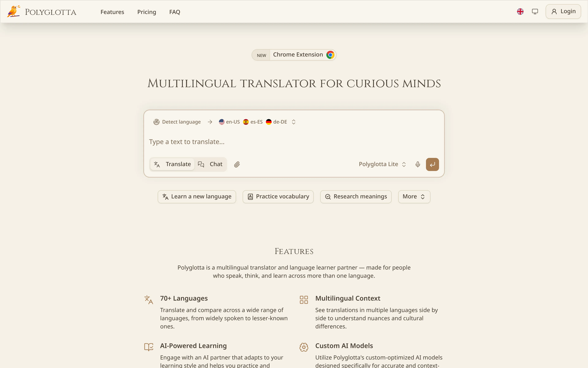This screenshot has width=588, height=368.
Task: Expand the target languages chevron selector
Action: pyautogui.click(x=294, y=122)
